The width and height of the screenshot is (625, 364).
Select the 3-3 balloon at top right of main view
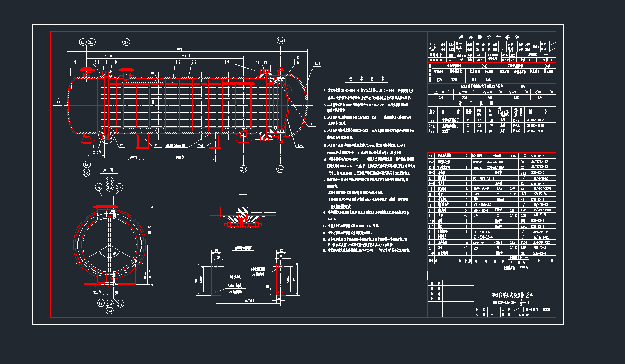[280, 41]
